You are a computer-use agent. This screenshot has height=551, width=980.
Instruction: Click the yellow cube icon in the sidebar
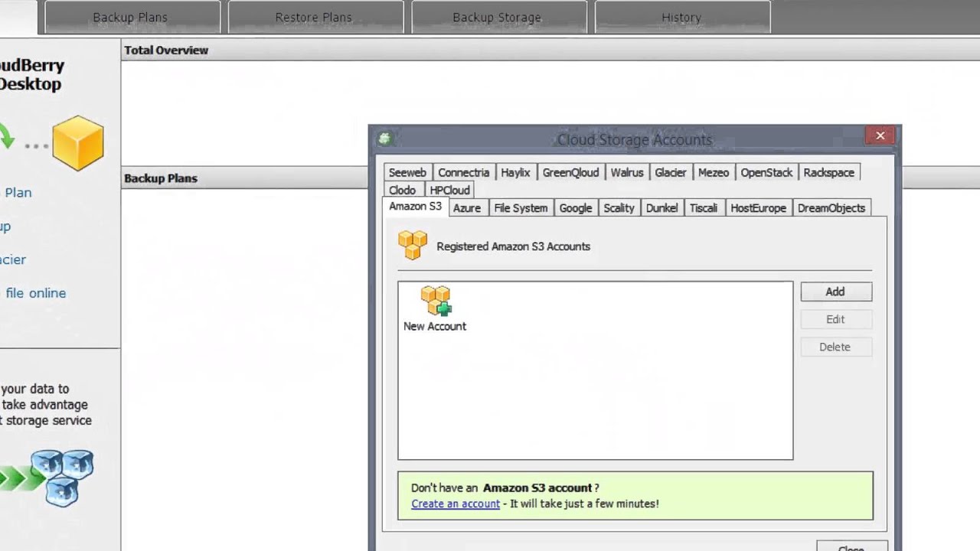pos(78,142)
